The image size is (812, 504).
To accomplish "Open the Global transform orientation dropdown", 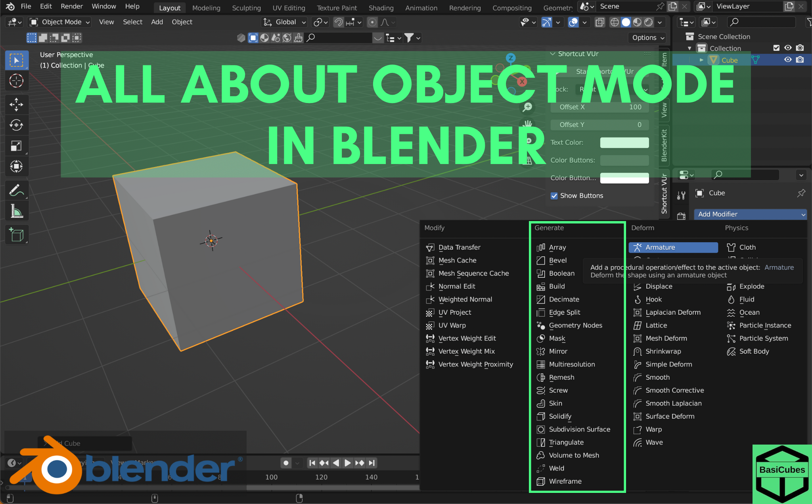I will pos(284,22).
